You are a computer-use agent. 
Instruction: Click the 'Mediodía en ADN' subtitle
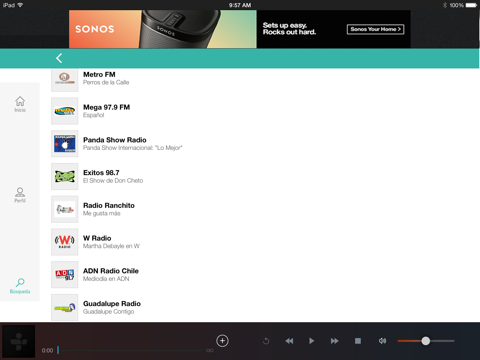pyautogui.click(x=106, y=279)
